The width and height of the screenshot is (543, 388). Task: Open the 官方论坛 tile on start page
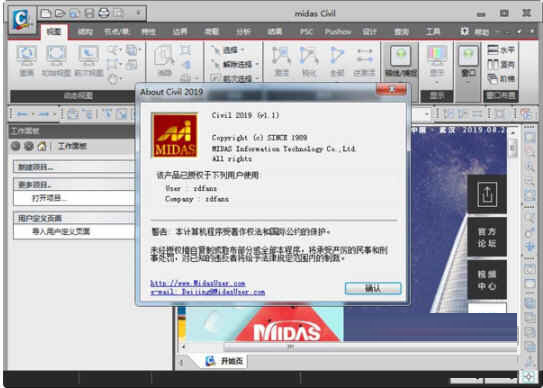(x=487, y=237)
